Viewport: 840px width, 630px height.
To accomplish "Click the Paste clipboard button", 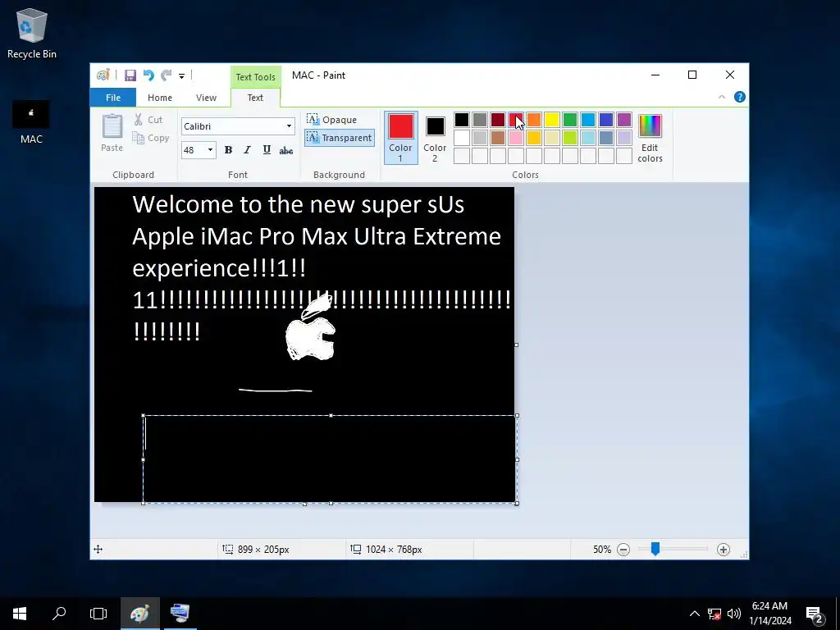I will coord(112,133).
